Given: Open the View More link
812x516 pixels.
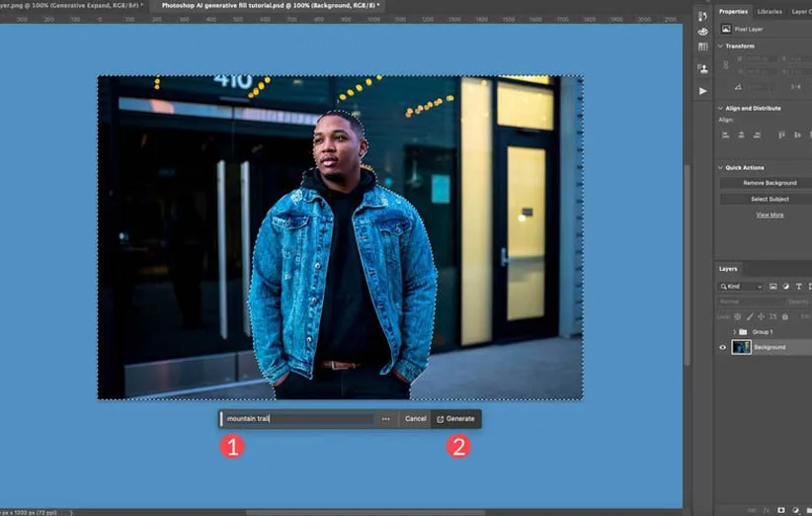Looking at the screenshot, I should 770,215.
